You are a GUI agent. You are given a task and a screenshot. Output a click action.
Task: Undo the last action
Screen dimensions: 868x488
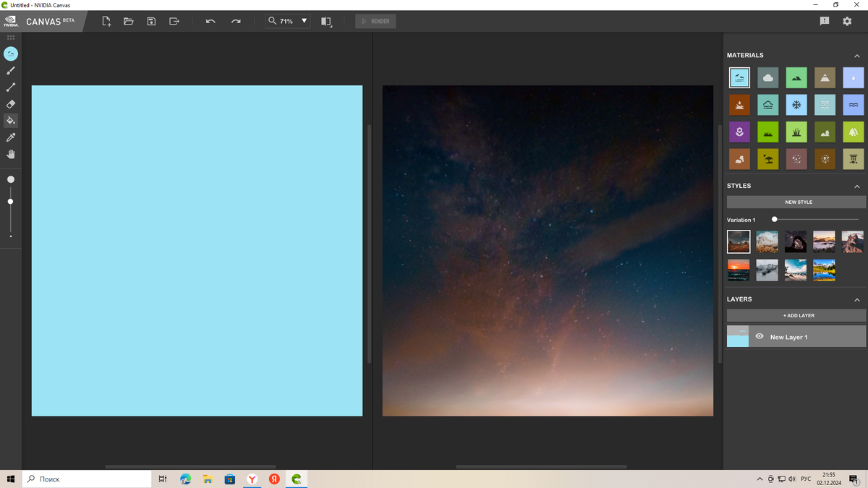(x=210, y=21)
